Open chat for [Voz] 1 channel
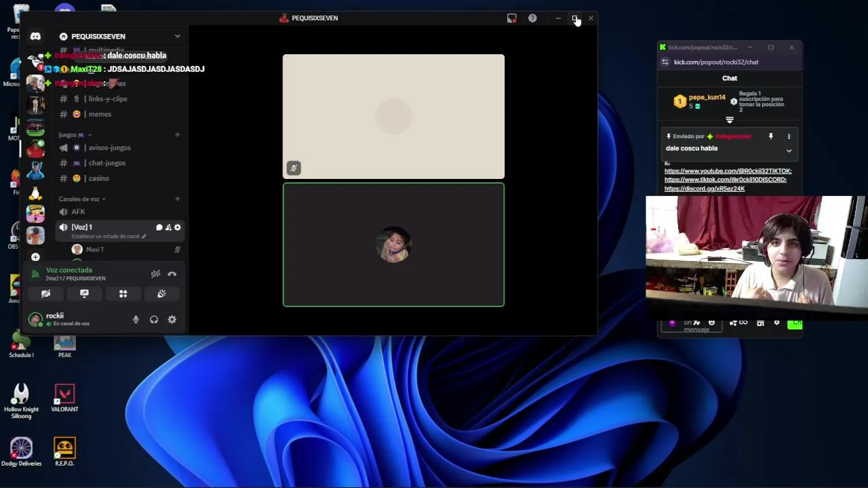Image resolution: width=868 pixels, height=488 pixels. 159,227
